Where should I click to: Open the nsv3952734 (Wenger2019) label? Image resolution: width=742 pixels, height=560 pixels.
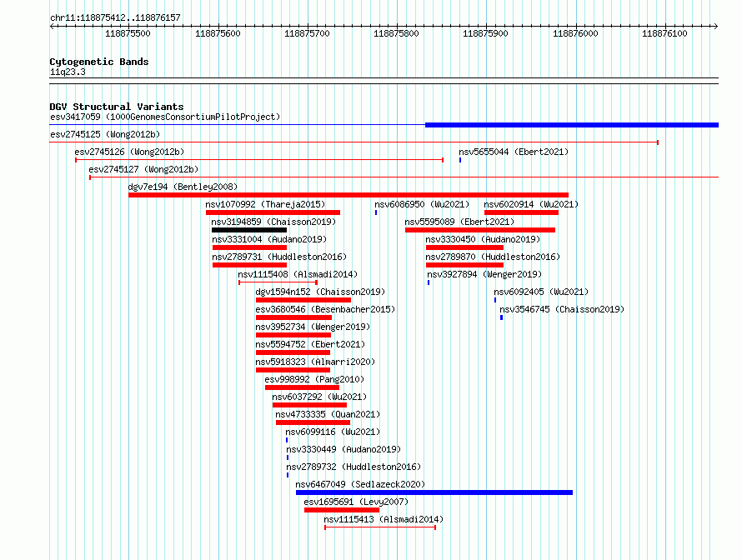click(x=313, y=327)
